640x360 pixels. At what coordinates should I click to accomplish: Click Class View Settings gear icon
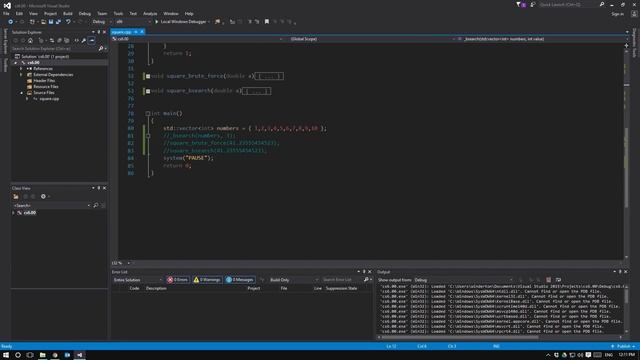click(x=43, y=196)
